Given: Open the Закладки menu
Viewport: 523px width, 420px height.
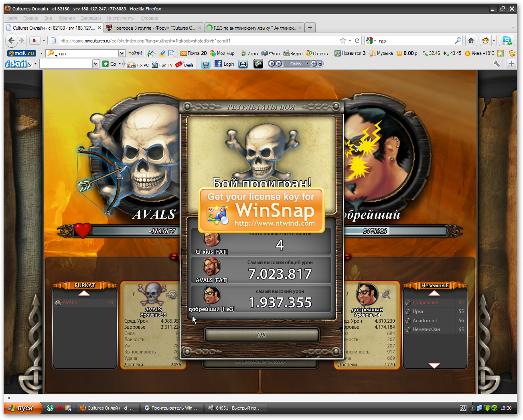Looking at the screenshot, I should 91,18.
